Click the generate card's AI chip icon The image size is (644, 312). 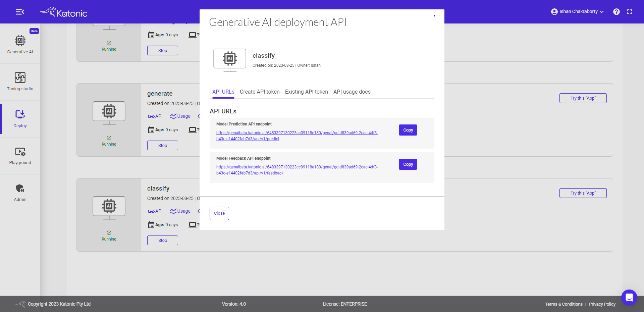109,111
